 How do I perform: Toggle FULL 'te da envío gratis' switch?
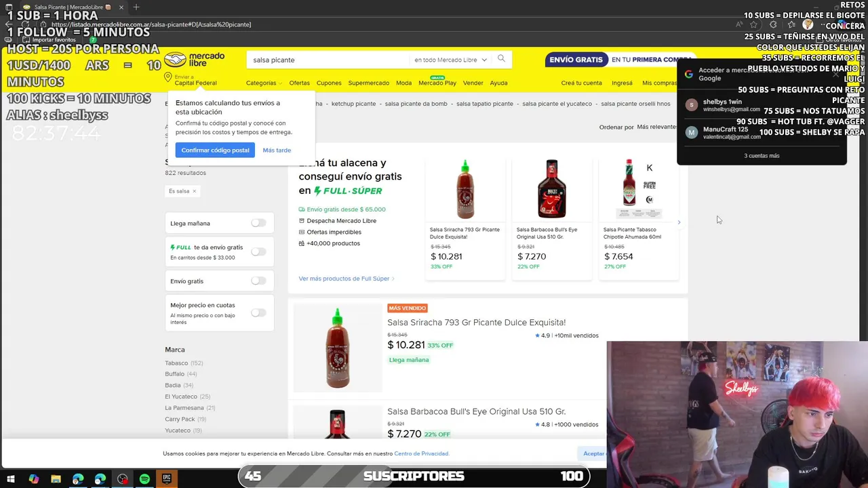[x=258, y=251]
